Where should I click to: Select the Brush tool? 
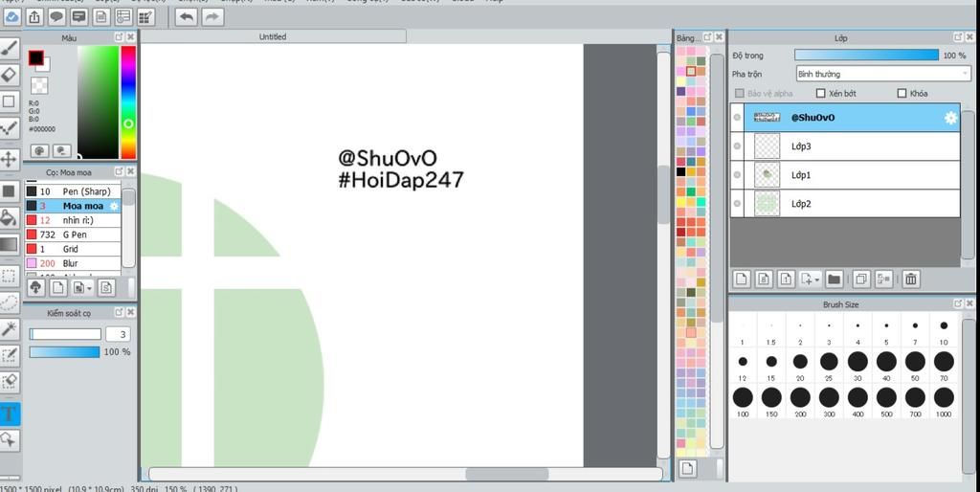click(x=10, y=49)
